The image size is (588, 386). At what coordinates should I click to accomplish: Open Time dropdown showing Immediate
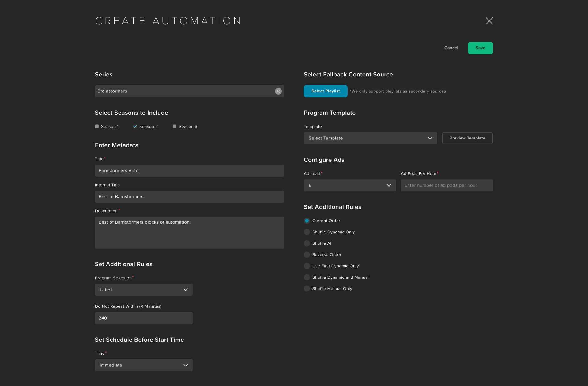tap(144, 365)
